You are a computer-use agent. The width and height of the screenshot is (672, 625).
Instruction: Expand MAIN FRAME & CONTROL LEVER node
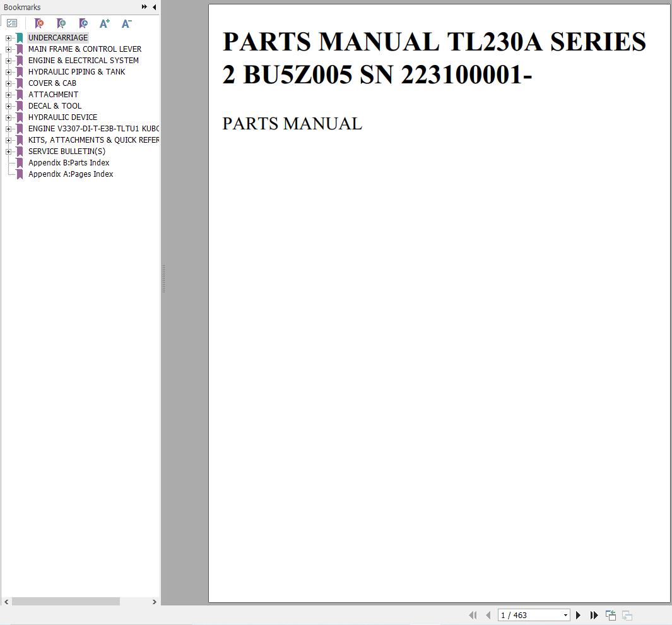point(8,49)
